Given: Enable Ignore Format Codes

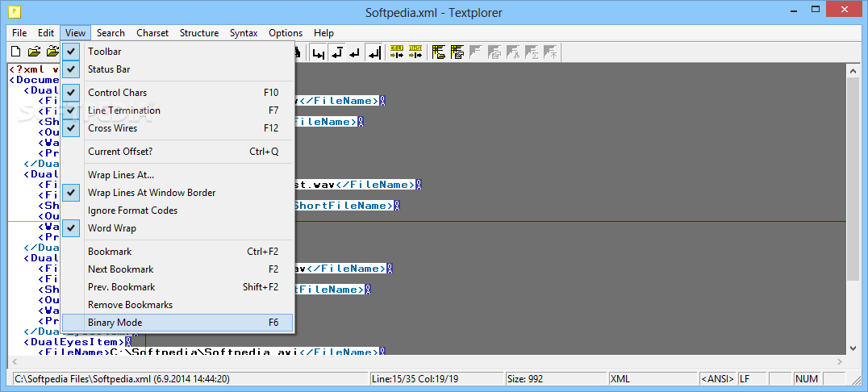Looking at the screenshot, I should point(177,211).
